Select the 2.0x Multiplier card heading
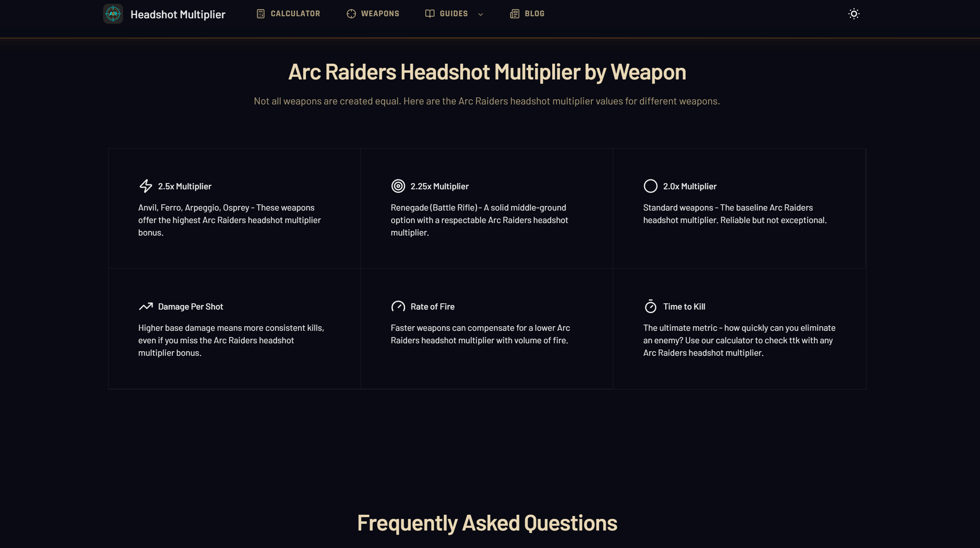This screenshot has width=980, height=548. [690, 186]
